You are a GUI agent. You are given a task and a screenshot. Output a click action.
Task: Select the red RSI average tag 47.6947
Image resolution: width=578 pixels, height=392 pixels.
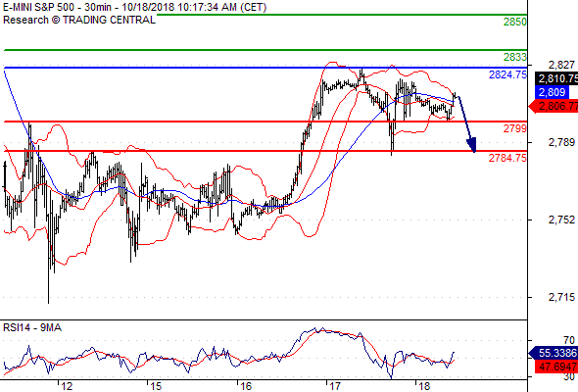click(556, 367)
